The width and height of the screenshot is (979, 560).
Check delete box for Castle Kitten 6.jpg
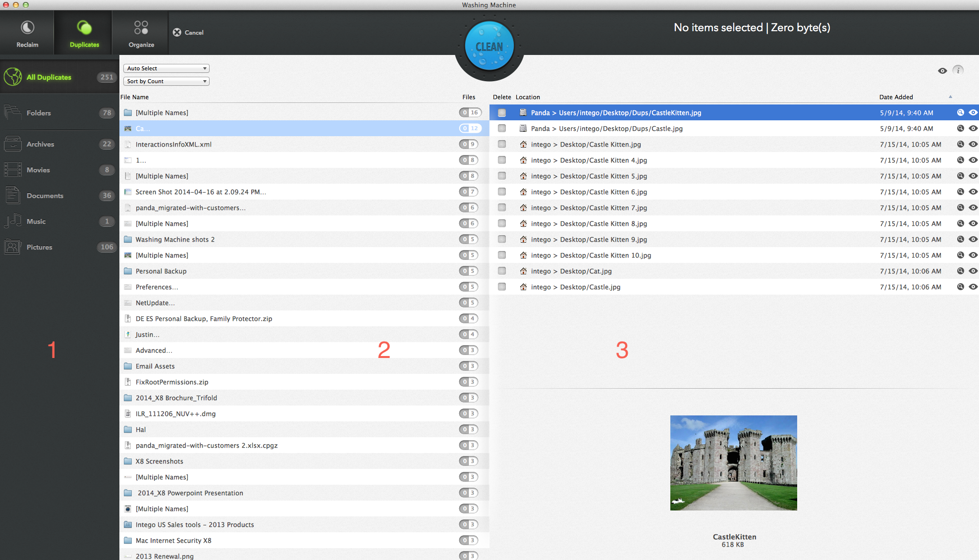tap(502, 192)
